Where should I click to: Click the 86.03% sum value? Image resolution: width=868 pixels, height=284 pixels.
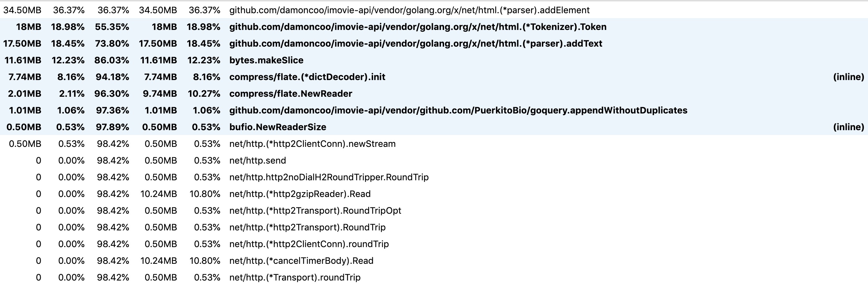click(112, 60)
